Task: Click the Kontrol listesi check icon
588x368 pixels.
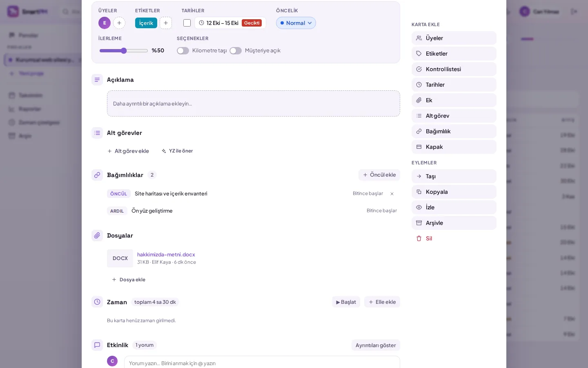Action: pos(419,69)
